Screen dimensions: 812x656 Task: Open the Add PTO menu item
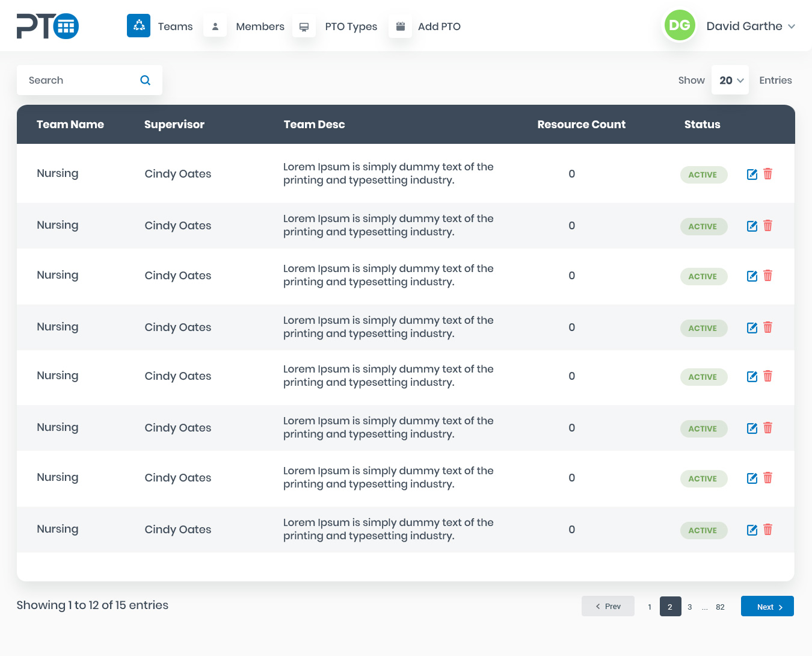click(x=439, y=26)
